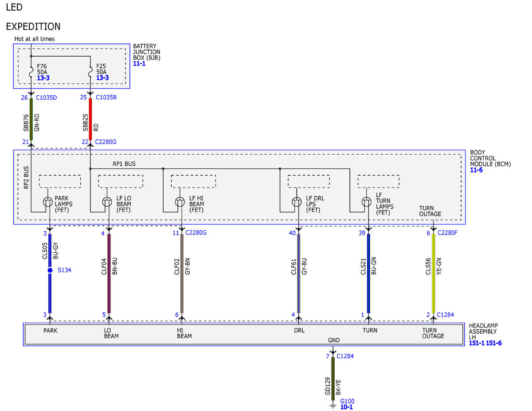Open the 11-1 Battery Junction Box link

click(139, 63)
